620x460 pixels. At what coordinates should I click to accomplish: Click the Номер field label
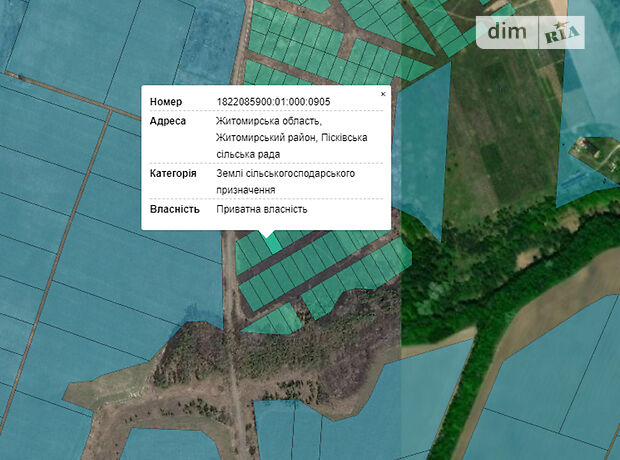(x=166, y=102)
